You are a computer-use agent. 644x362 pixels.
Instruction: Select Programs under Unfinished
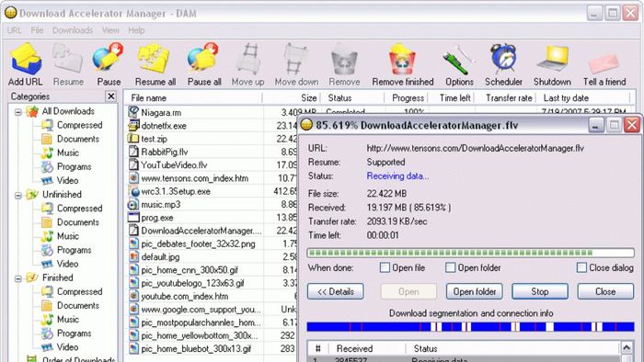click(74, 250)
